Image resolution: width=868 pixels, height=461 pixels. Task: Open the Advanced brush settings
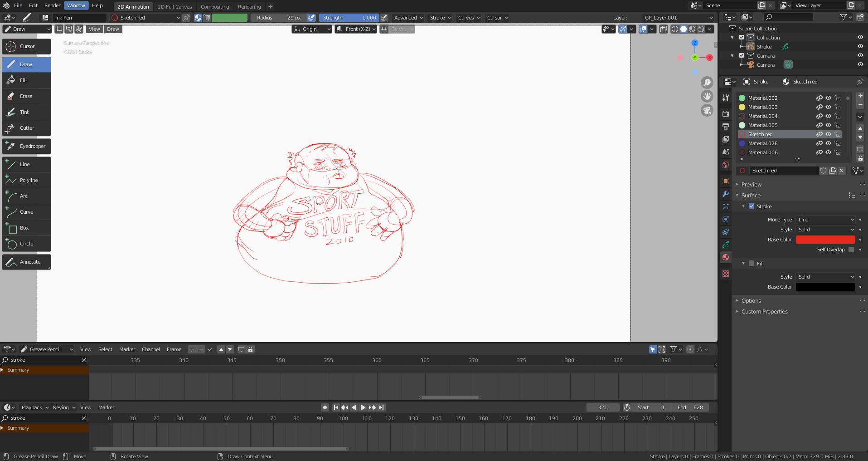[x=407, y=18]
